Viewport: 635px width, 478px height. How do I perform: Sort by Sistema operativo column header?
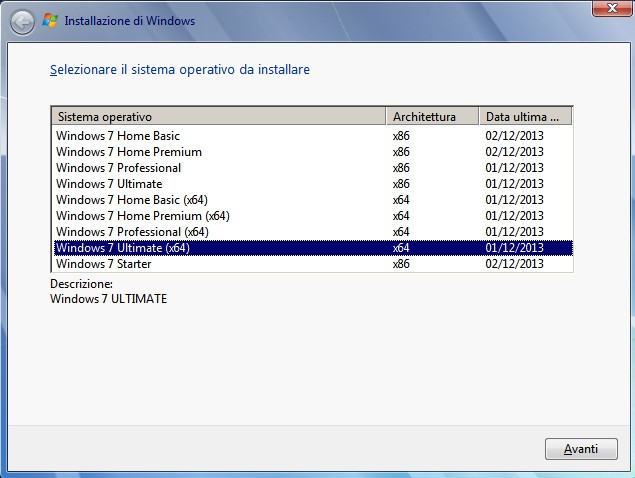pos(219,117)
